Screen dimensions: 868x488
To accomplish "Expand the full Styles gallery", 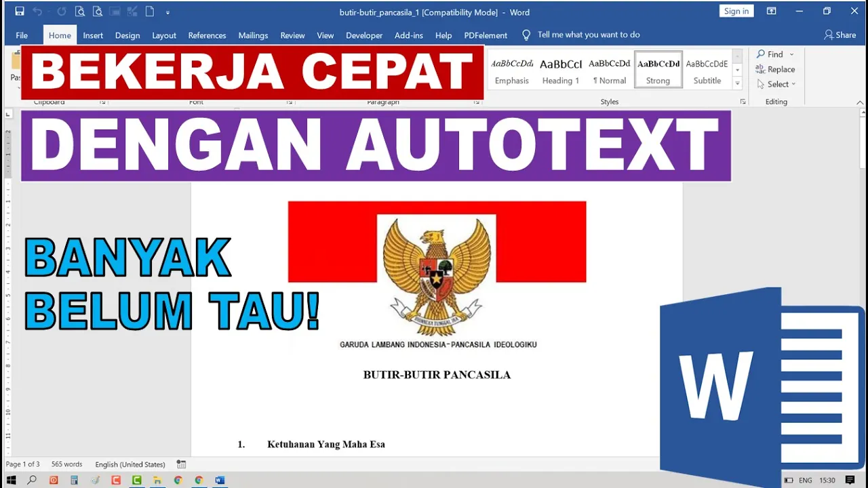I will coord(738,82).
